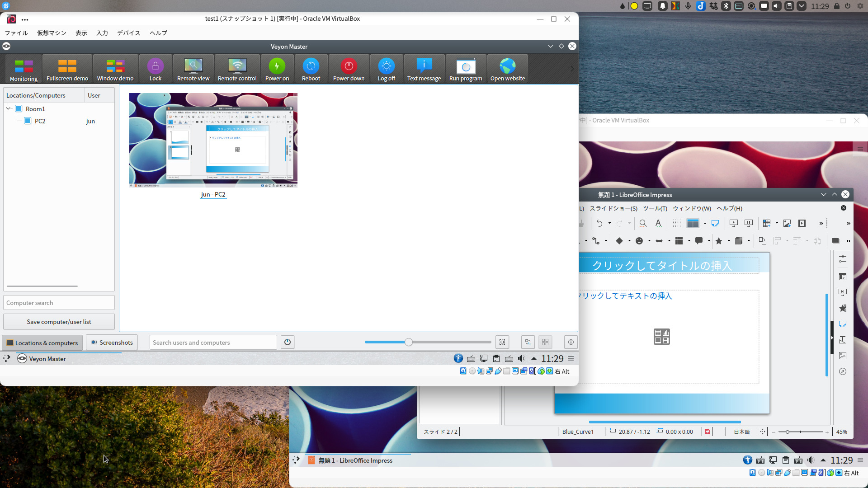Screen dimensions: 868x488
Task: Open Gallery panel in Impress sidebar
Action: [x=843, y=356]
